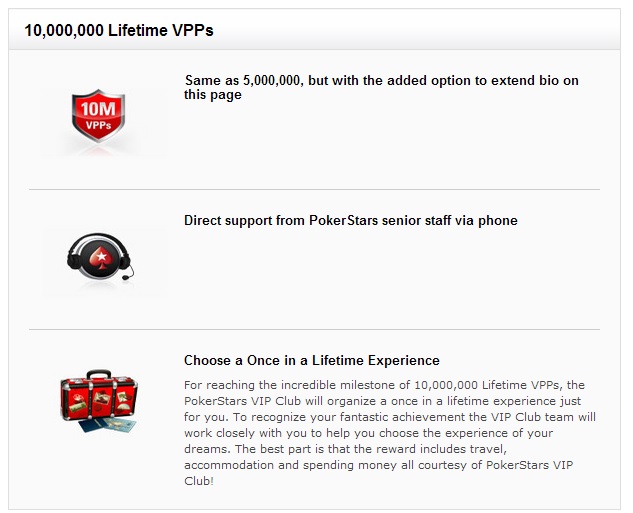Click 'this page' text in first reward
Viewport: 633px width, 513px height.
pos(213,94)
